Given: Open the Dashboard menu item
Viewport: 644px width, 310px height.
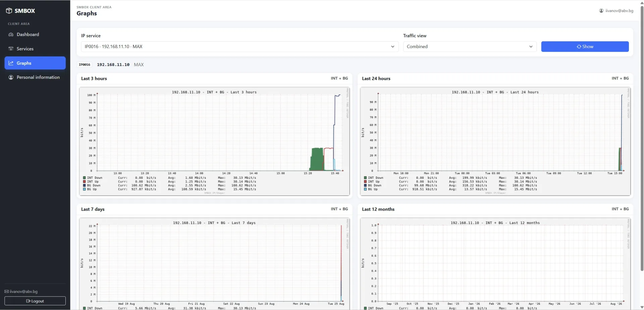Looking at the screenshot, I should click(35, 35).
